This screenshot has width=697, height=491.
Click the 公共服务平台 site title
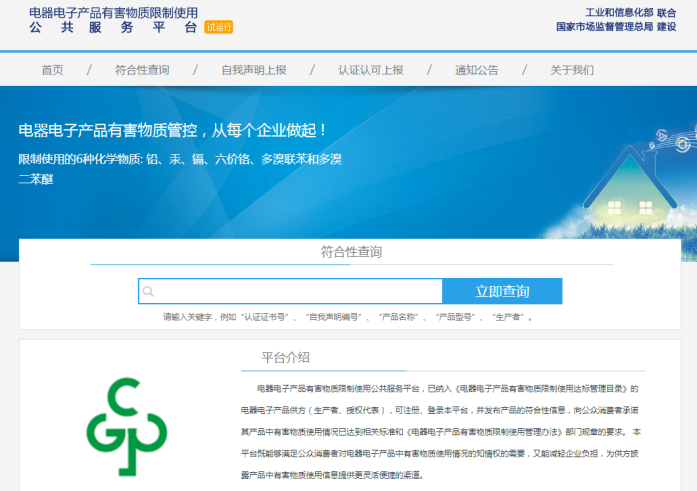(x=113, y=28)
